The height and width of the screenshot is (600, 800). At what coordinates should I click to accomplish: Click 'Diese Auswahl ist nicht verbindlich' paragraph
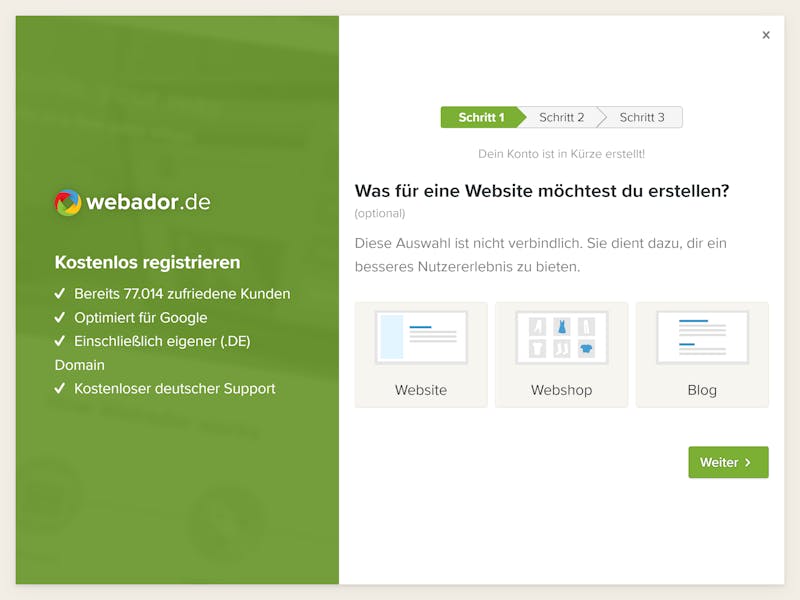pyautogui.click(x=541, y=255)
